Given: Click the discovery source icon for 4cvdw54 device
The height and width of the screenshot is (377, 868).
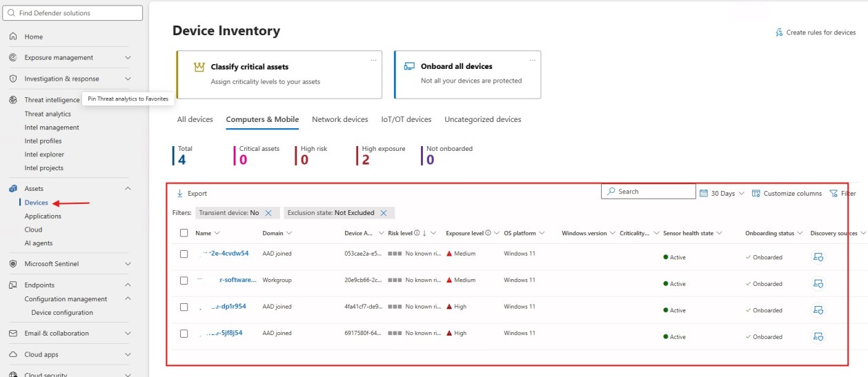Looking at the screenshot, I should point(818,256).
